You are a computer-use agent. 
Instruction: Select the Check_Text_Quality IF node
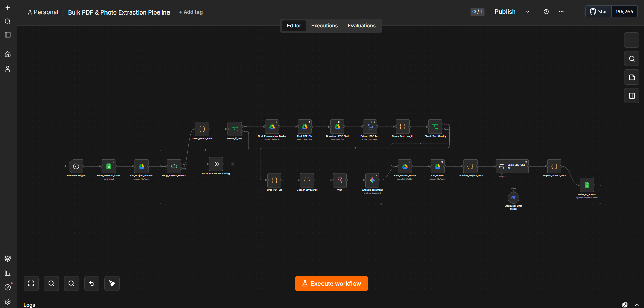[x=435, y=127]
